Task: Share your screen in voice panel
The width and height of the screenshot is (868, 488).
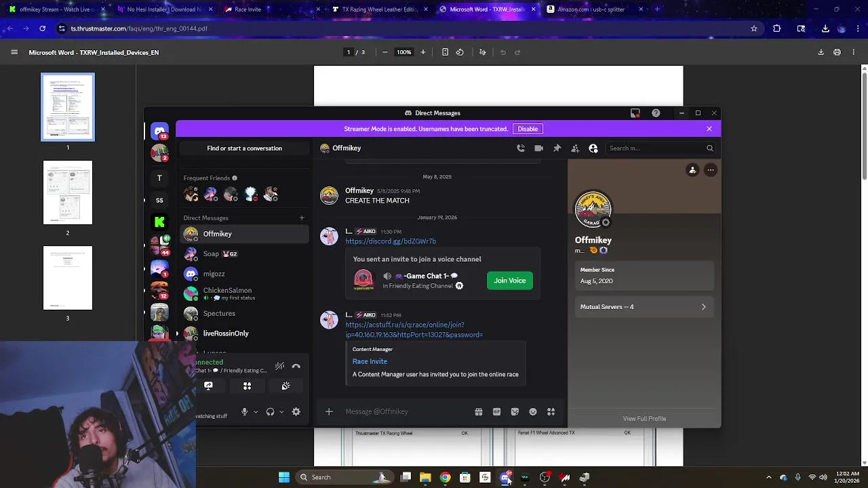Action: (208, 386)
